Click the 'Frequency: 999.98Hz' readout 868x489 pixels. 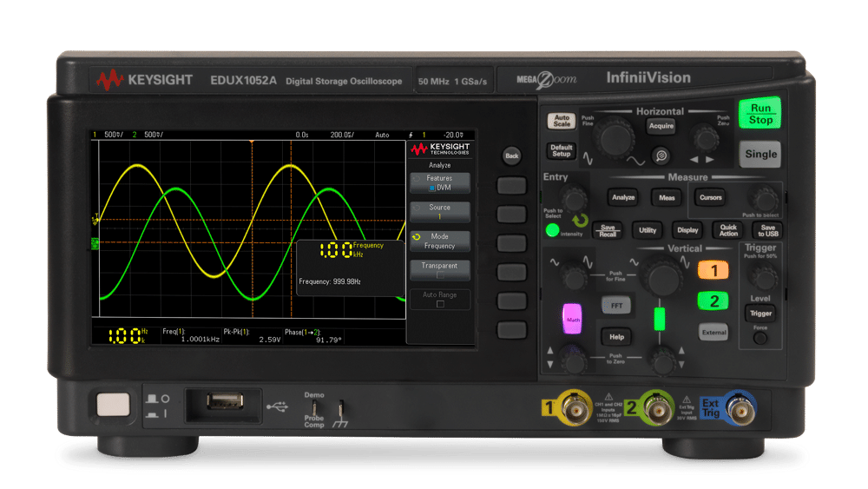[329, 282]
